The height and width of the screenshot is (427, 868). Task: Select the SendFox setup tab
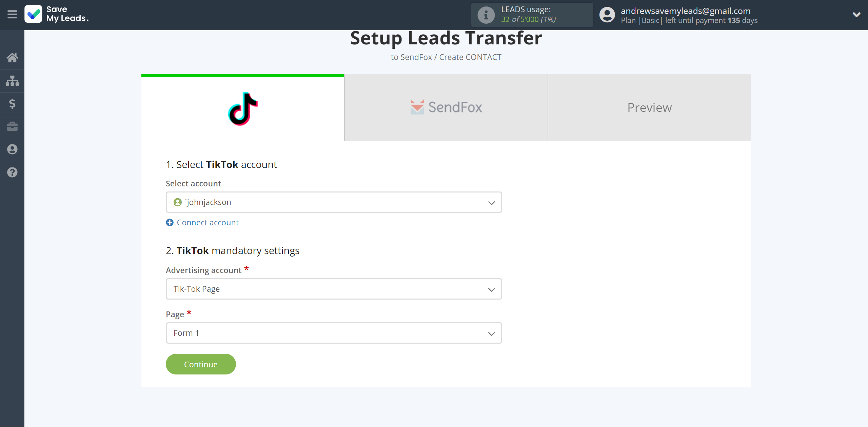click(446, 107)
